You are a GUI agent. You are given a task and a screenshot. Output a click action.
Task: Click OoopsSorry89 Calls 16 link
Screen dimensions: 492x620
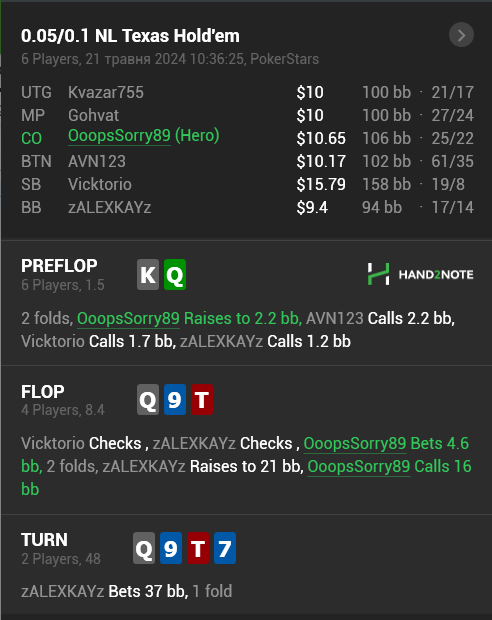(389, 466)
